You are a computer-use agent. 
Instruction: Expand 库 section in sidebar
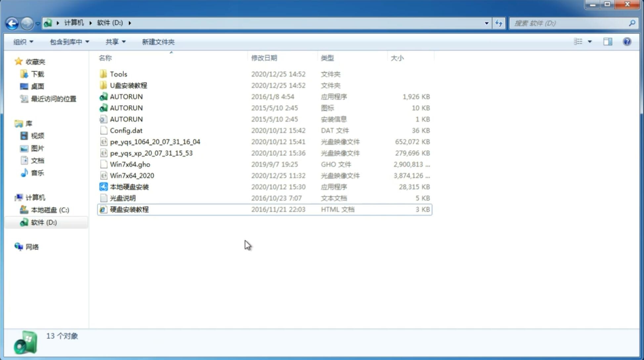[x=12, y=123]
